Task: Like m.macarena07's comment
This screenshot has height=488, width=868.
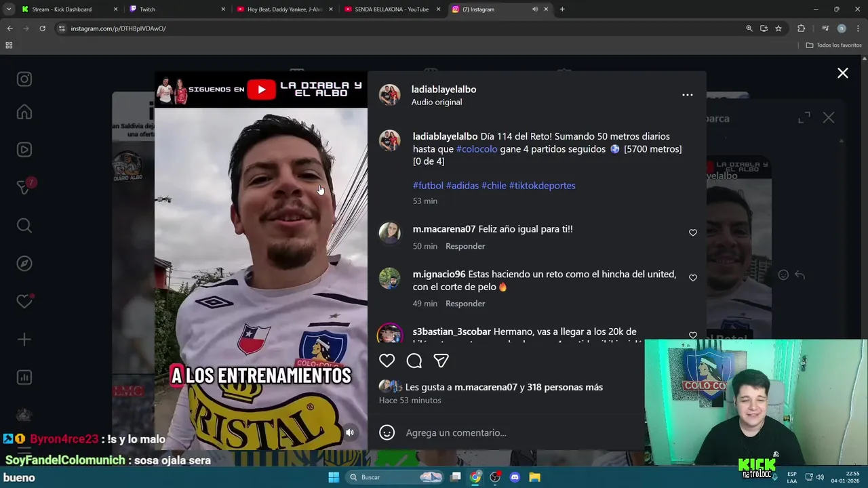Action: (x=692, y=232)
